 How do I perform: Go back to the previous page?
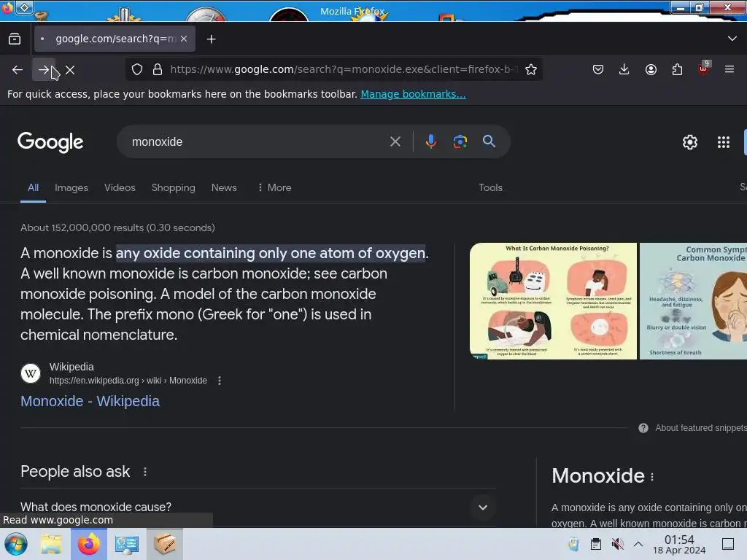pos(18,70)
